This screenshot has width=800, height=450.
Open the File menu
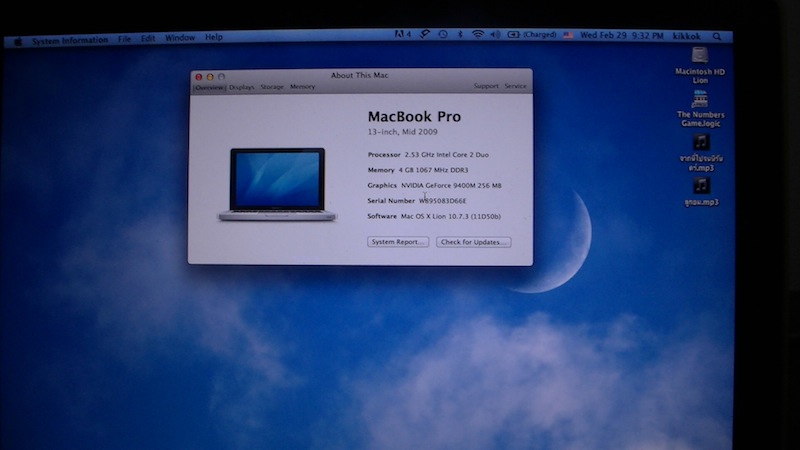pyautogui.click(x=124, y=39)
